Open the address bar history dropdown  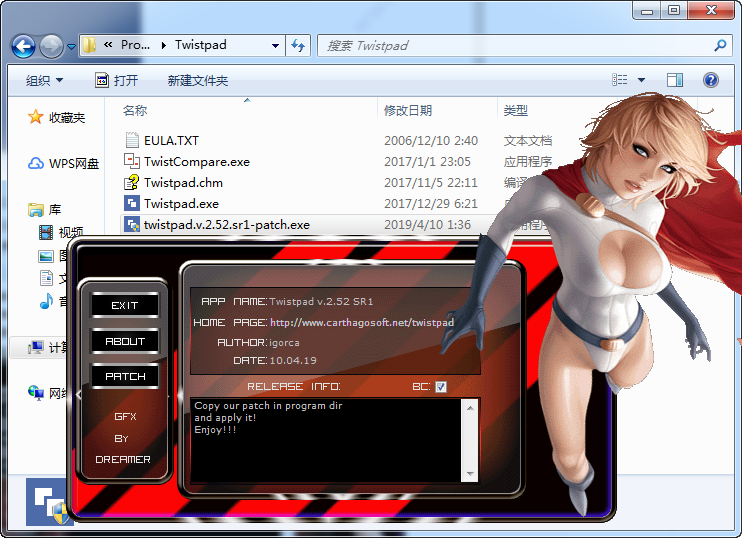275,46
